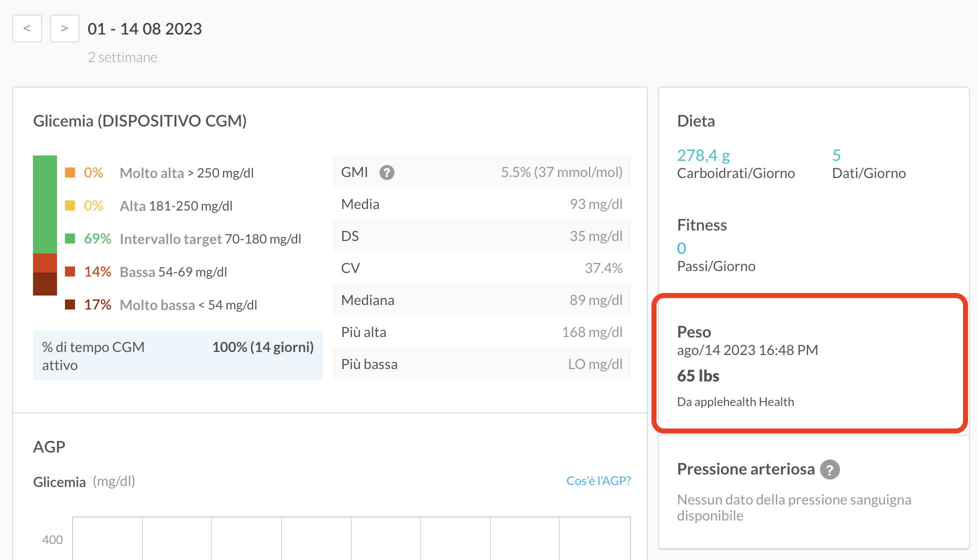Click the Mediana value 89 mg/dl
Viewport: 978px width, 560px height.
(596, 300)
